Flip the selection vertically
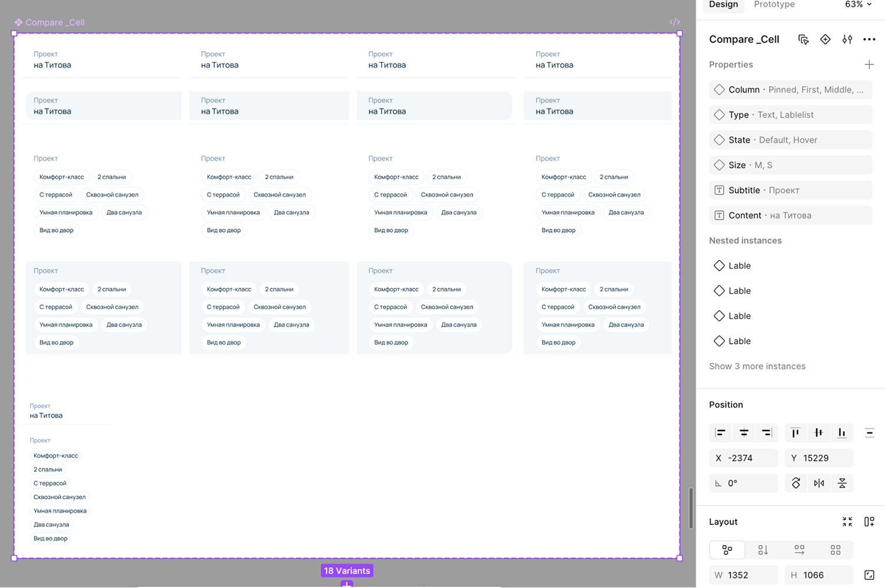 [842, 483]
